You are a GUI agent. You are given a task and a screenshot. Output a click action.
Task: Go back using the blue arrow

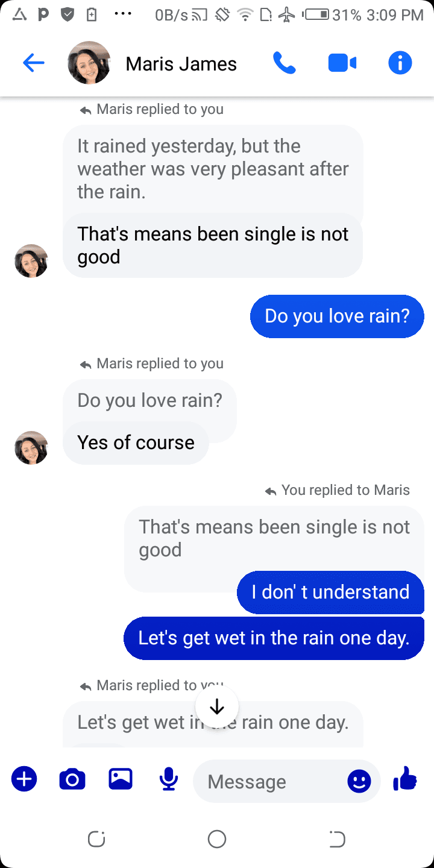pyautogui.click(x=34, y=63)
